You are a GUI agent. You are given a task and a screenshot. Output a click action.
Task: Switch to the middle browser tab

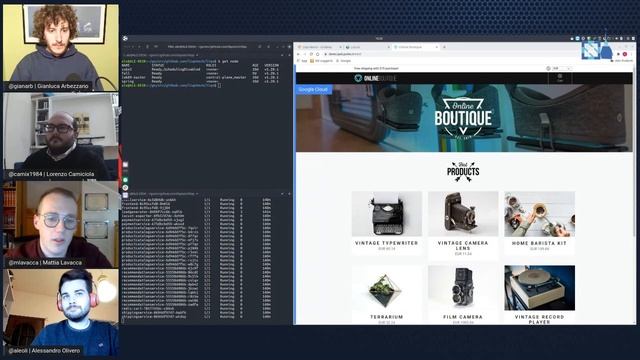[x=368, y=47]
